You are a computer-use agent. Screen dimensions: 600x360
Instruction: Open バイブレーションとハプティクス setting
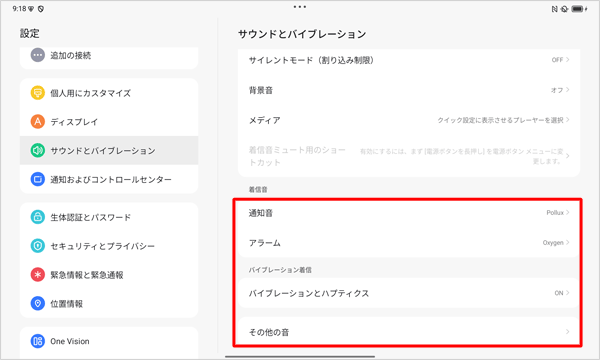click(x=409, y=293)
